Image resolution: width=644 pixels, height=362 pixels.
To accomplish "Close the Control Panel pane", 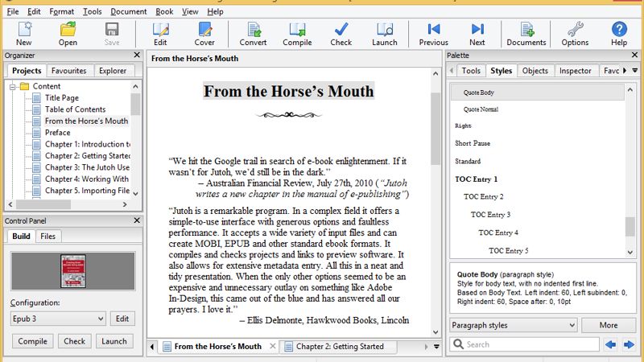I will pyautogui.click(x=137, y=220).
